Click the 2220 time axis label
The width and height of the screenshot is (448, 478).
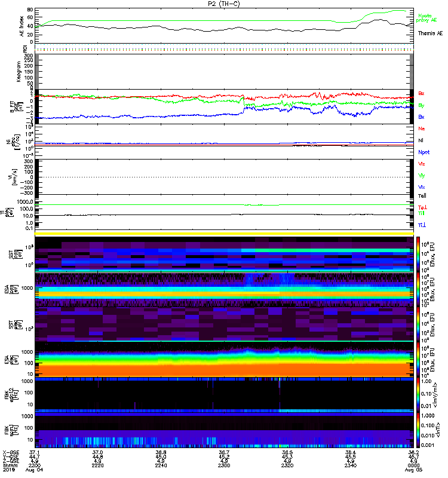point(97,465)
